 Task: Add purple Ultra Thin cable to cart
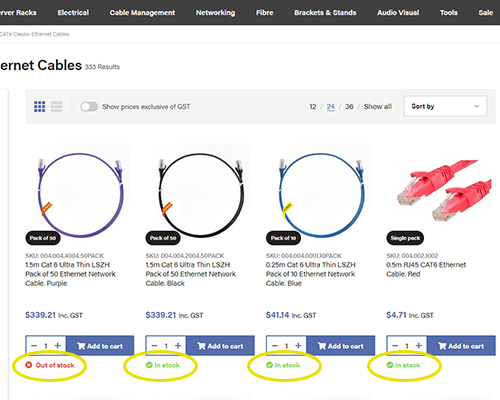coord(100,346)
